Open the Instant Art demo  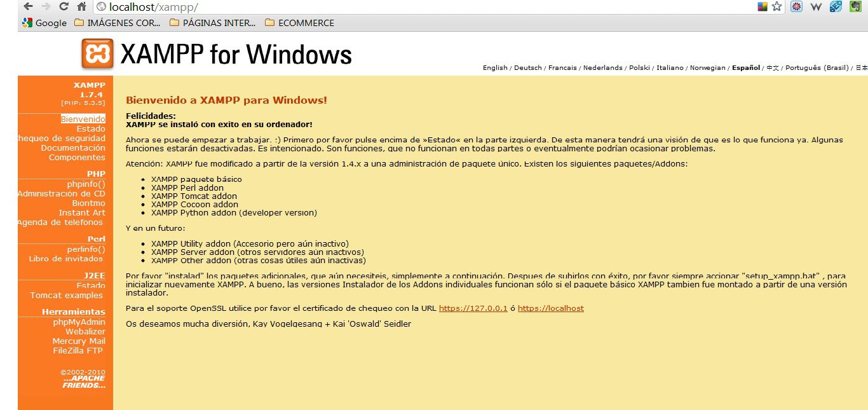click(82, 212)
